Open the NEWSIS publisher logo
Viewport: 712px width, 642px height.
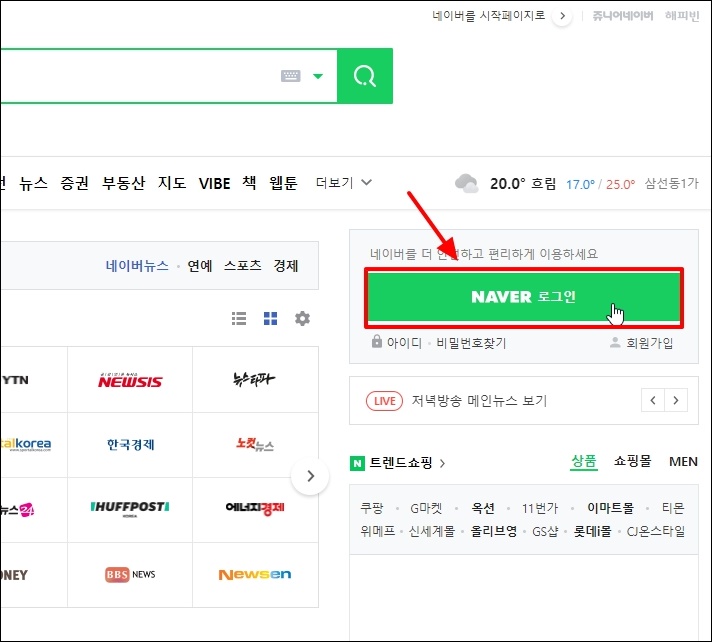130,380
